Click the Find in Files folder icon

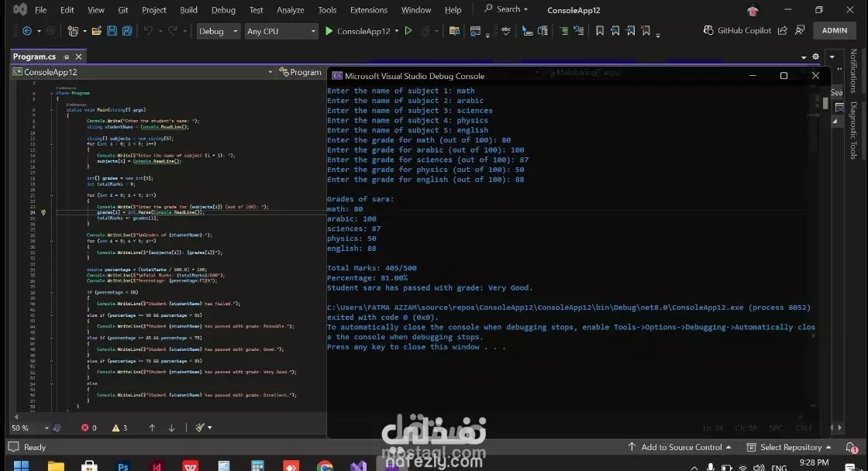[454, 31]
